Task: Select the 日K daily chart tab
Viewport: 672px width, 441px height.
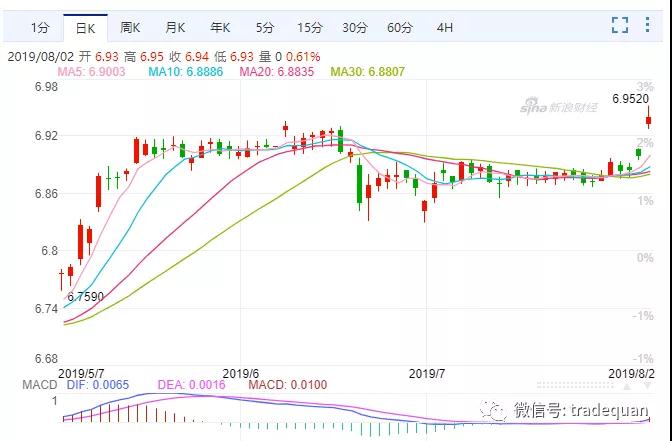Action: coord(85,28)
